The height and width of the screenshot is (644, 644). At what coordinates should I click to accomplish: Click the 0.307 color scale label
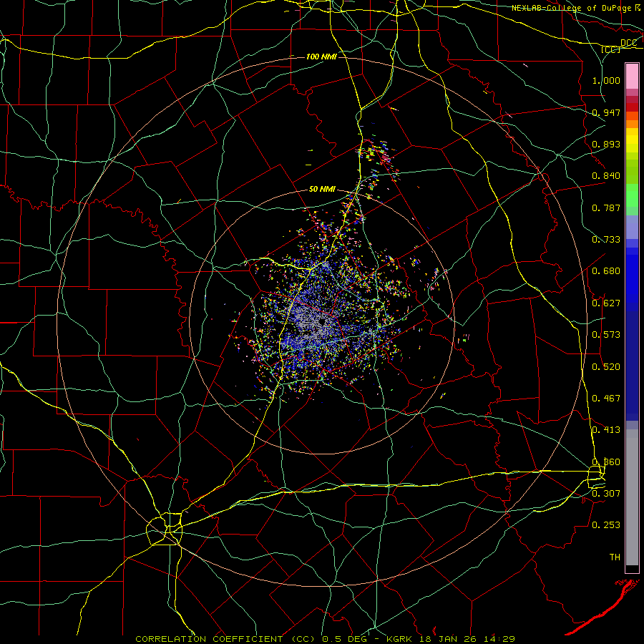[x=606, y=494]
